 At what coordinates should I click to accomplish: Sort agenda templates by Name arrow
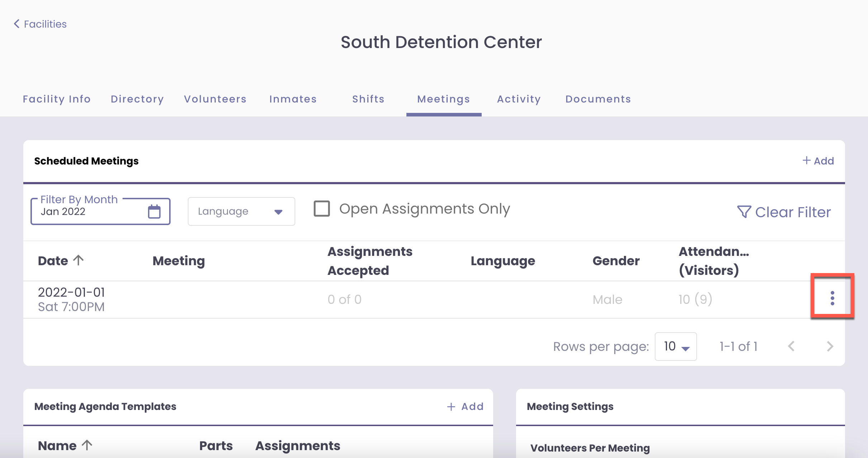click(87, 445)
